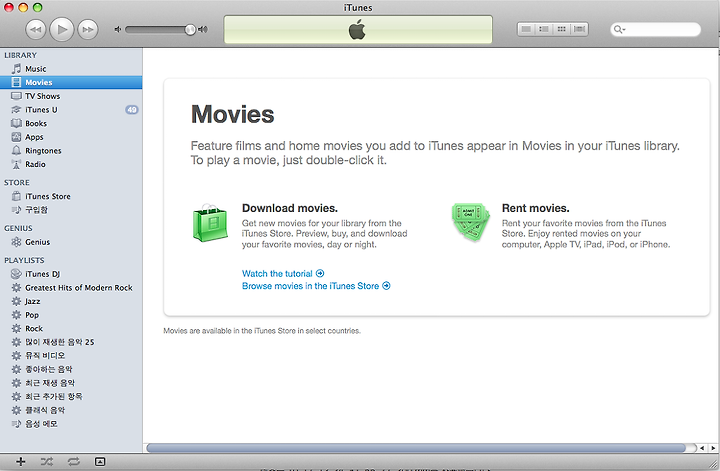
Task: Switch to album list view
Action: tap(544, 29)
